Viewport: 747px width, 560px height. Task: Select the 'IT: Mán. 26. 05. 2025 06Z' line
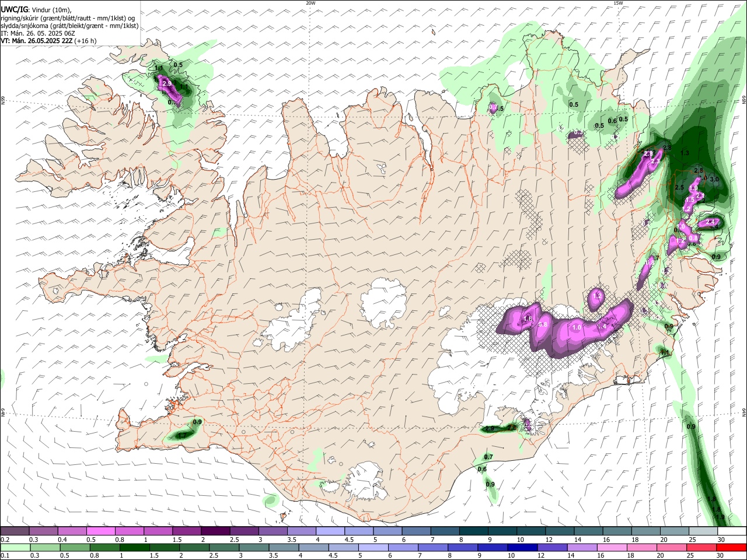tap(38, 33)
